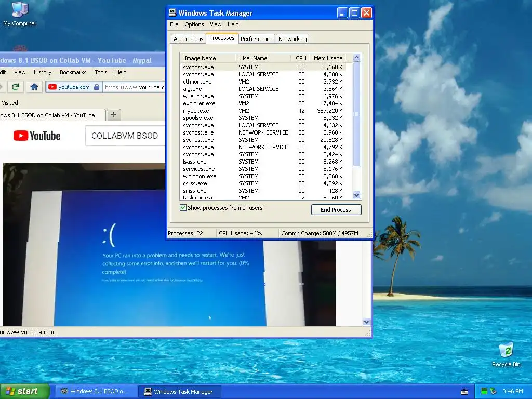The width and height of the screenshot is (532, 399).
Task: Select wuauclt.exe process row
Action: click(x=263, y=96)
